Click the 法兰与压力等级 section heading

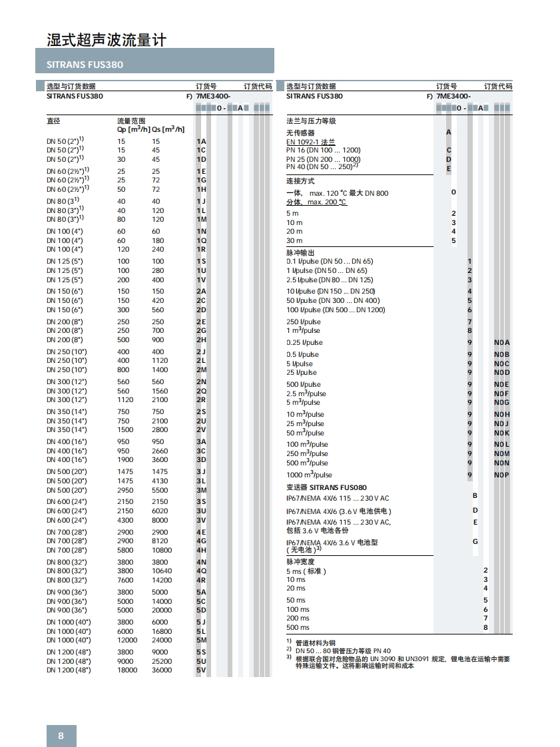coord(311,121)
